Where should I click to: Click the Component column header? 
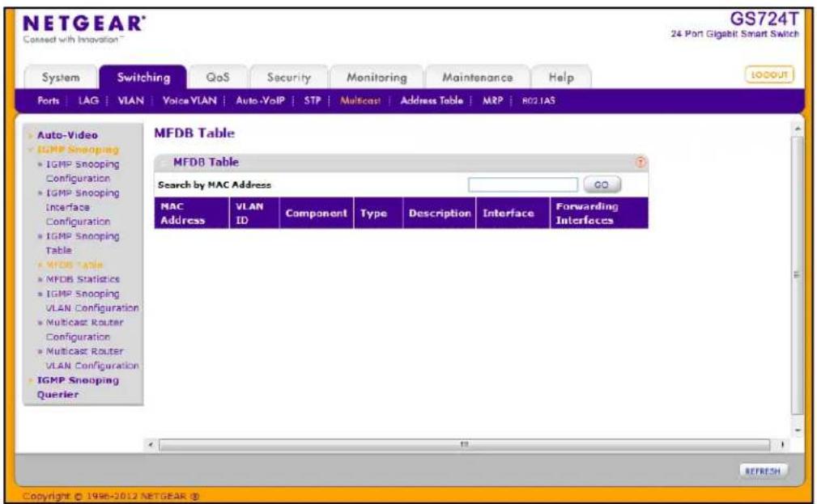click(x=317, y=213)
